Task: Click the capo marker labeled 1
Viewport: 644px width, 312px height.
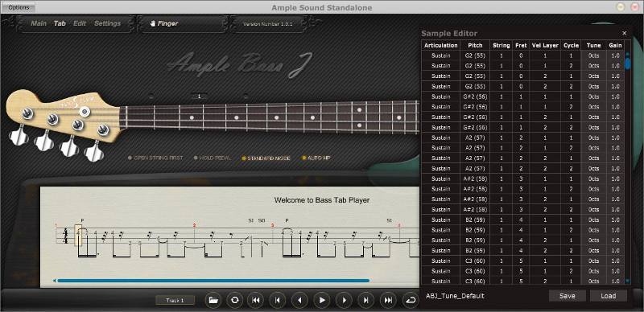Action: 199,96
